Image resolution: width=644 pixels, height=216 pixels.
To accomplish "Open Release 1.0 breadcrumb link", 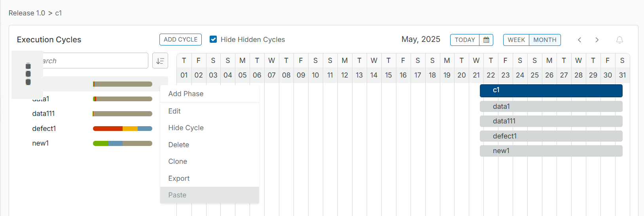I will (27, 13).
